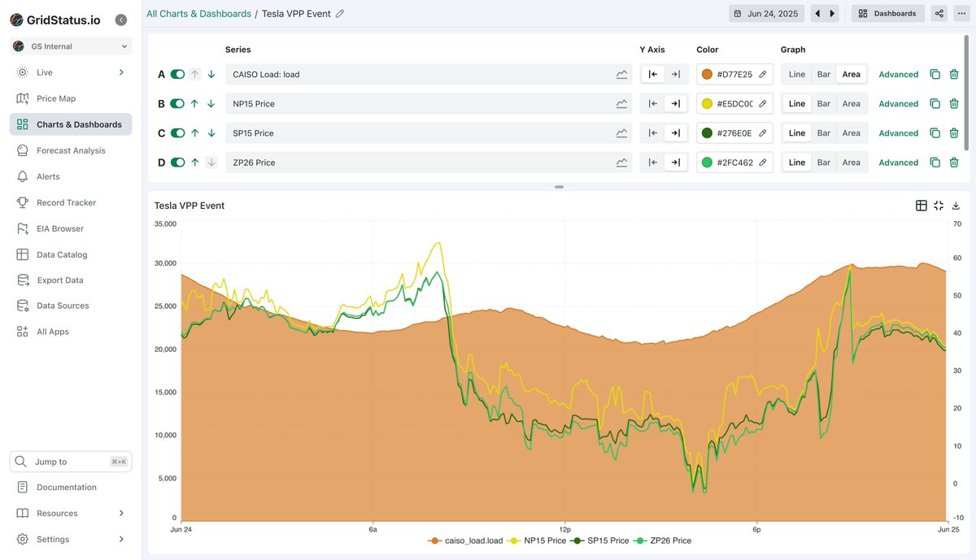Duplicate the ZP26 Price series

pyautogui.click(x=935, y=163)
